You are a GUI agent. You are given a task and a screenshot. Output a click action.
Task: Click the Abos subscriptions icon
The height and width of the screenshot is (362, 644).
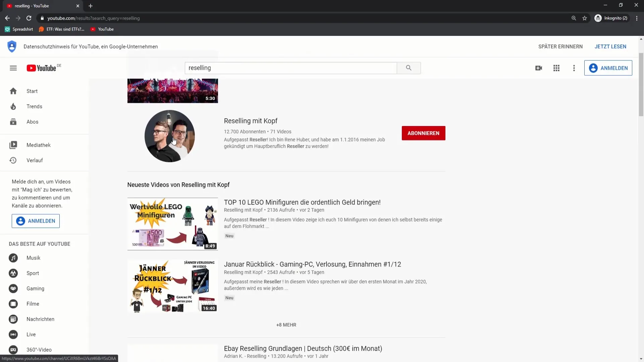coord(13,122)
